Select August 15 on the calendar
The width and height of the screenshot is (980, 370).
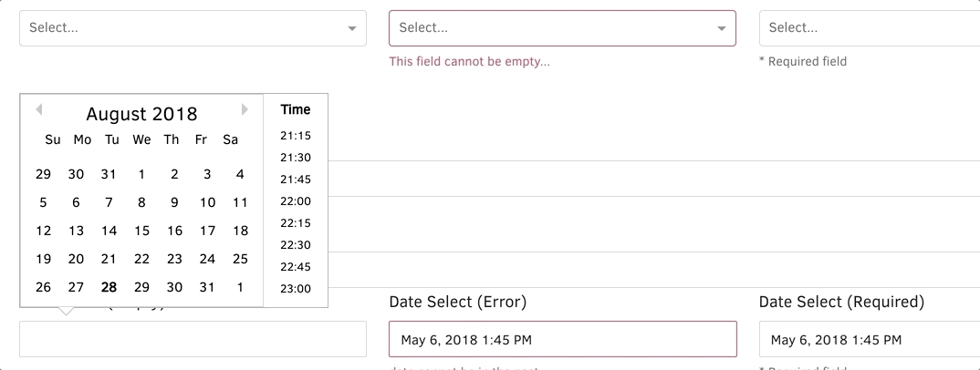click(142, 231)
